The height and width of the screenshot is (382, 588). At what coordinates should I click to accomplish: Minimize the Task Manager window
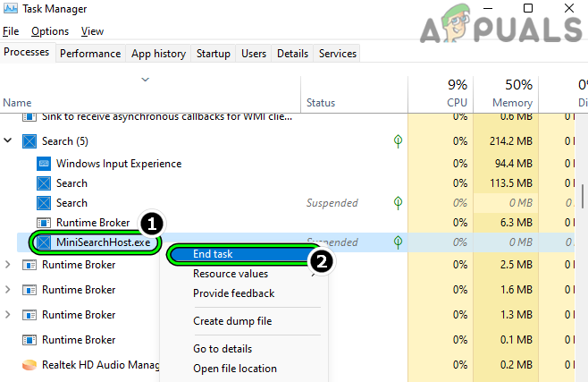coord(488,8)
